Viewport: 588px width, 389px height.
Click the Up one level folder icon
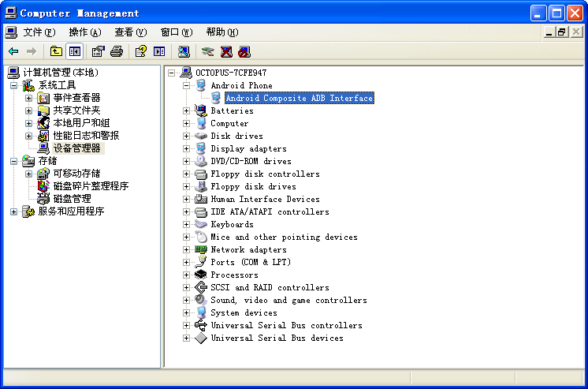pos(56,51)
